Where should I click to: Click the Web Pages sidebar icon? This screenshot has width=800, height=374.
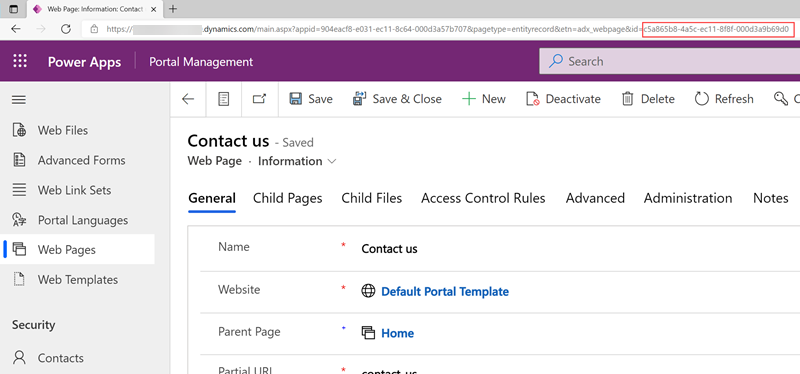tap(19, 250)
